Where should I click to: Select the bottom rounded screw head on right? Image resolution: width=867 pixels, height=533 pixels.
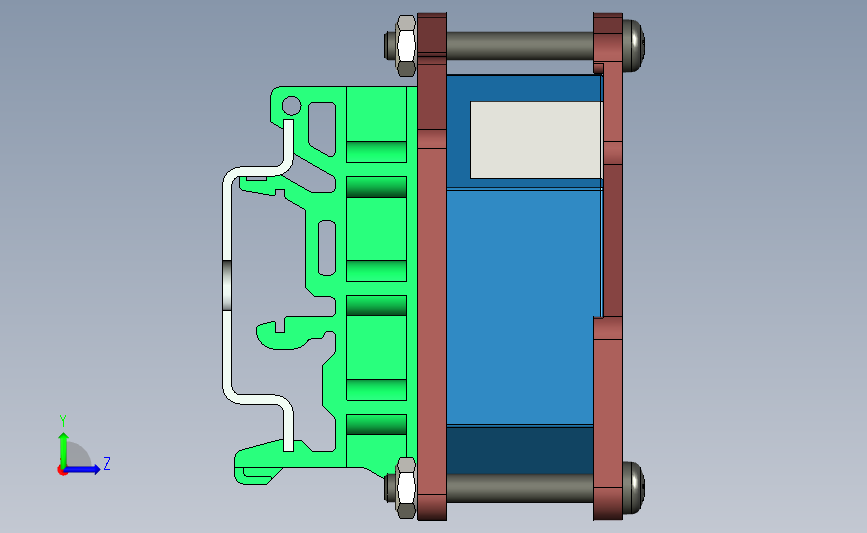tap(634, 488)
